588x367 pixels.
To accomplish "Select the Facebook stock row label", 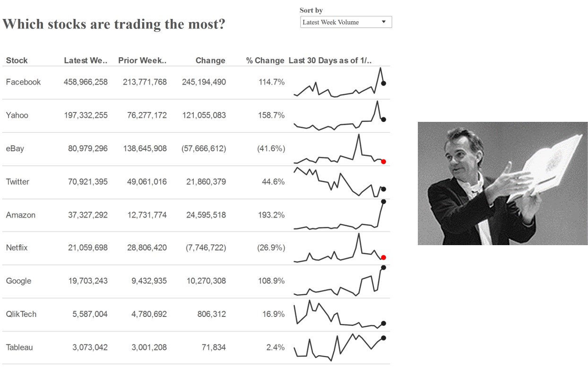I will (23, 82).
